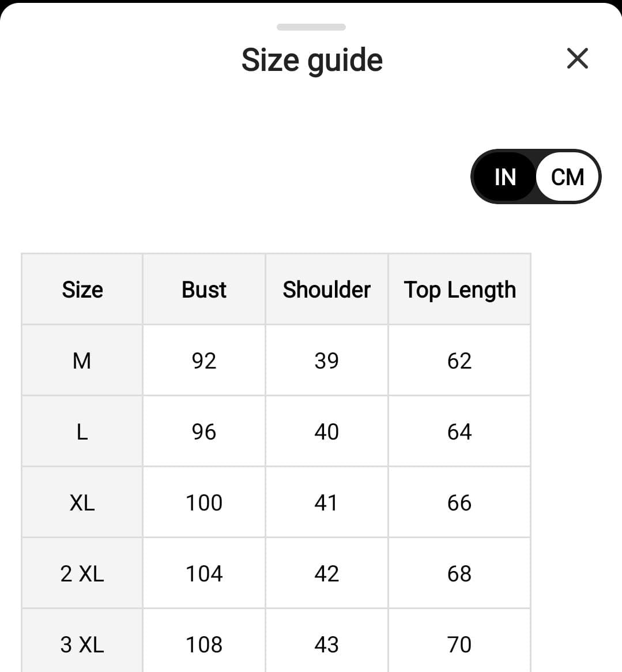Click the Size guide title
This screenshot has width=622, height=672.
pos(312,60)
